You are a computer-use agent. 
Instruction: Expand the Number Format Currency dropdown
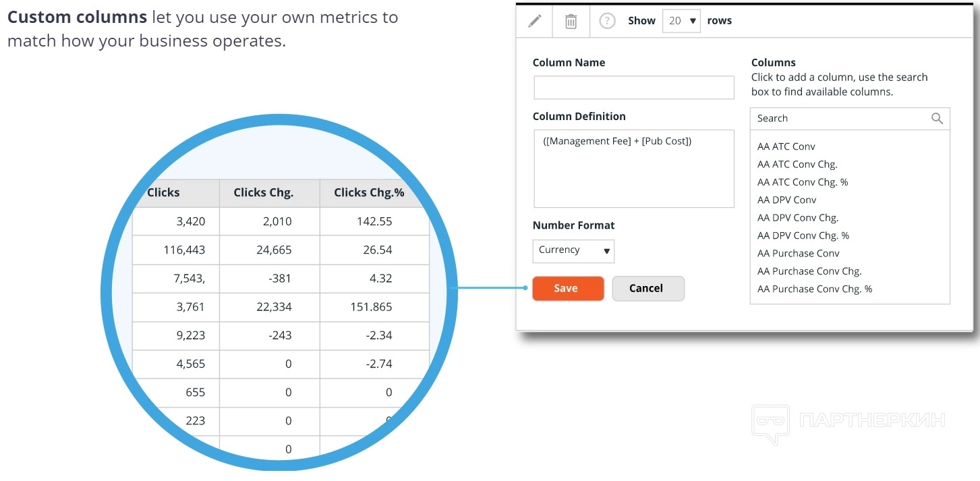(573, 250)
